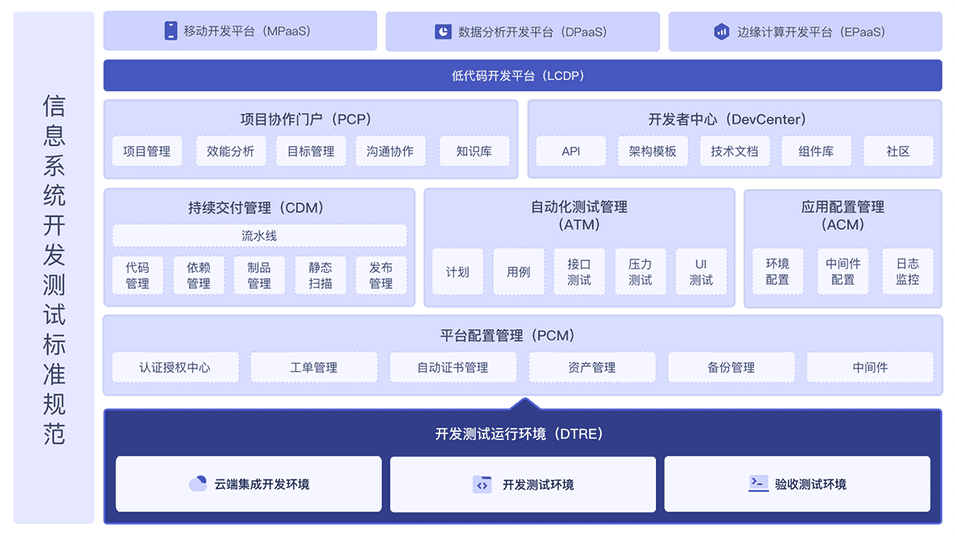Viewport: 955px width, 537px height.
Task: Select the 低代码开发平台 (LCDP) bar
Action: pyautogui.click(x=523, y=75)
